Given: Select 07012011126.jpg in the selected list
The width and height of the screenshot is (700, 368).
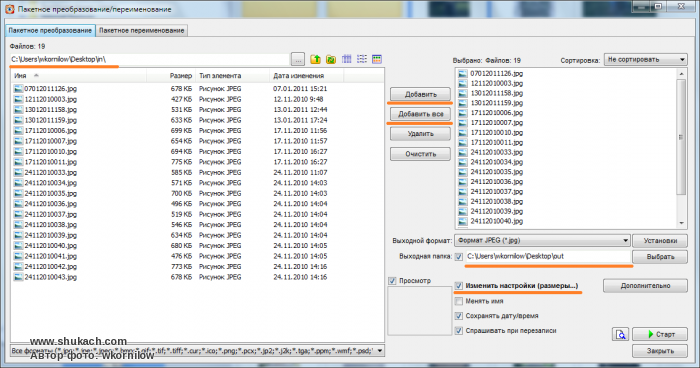Looking at the screenshot, I should pyautogui.click(x=496, y=74).
